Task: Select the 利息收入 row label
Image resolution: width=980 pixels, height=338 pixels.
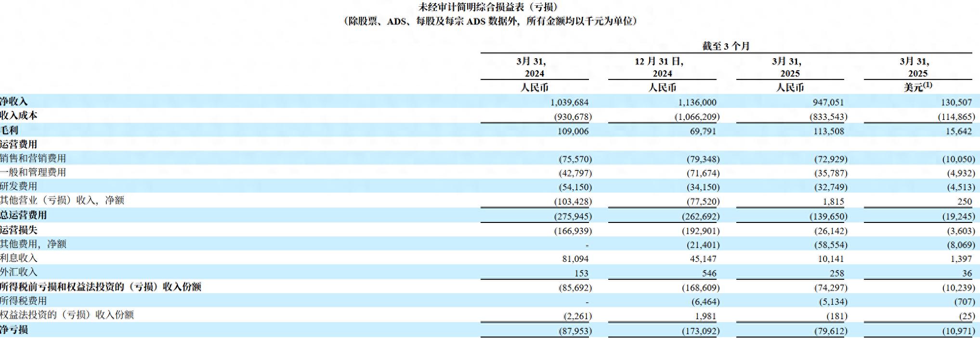Action: tap(18, 258)
